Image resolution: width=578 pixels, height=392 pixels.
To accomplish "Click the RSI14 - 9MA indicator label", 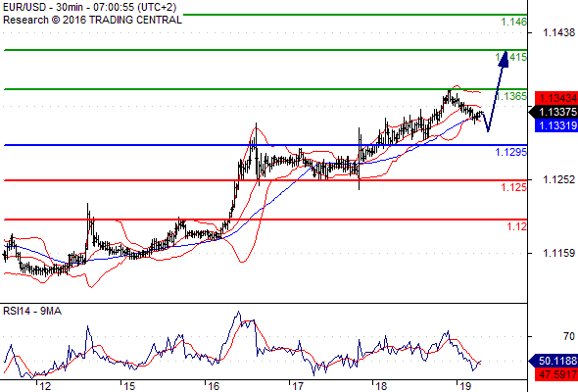I will 32,312.
